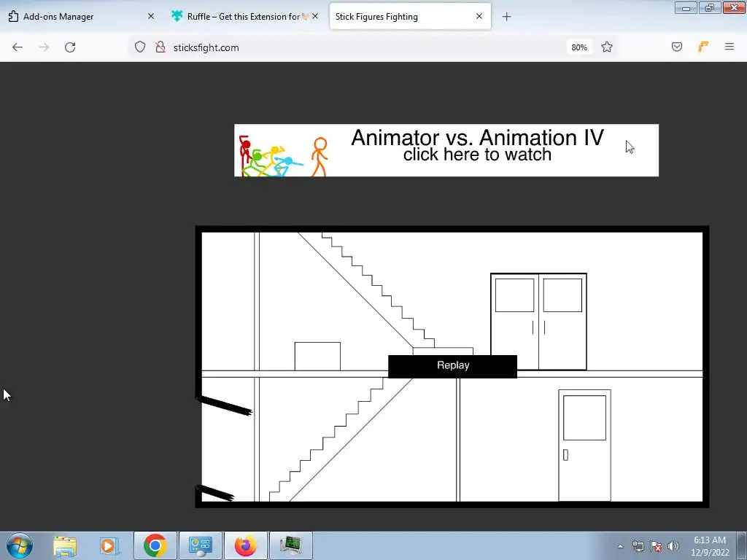This screenshot has height=560, width=747.
Task: Reload the current page
Action: pyautogui.click(x=70, y=47)
